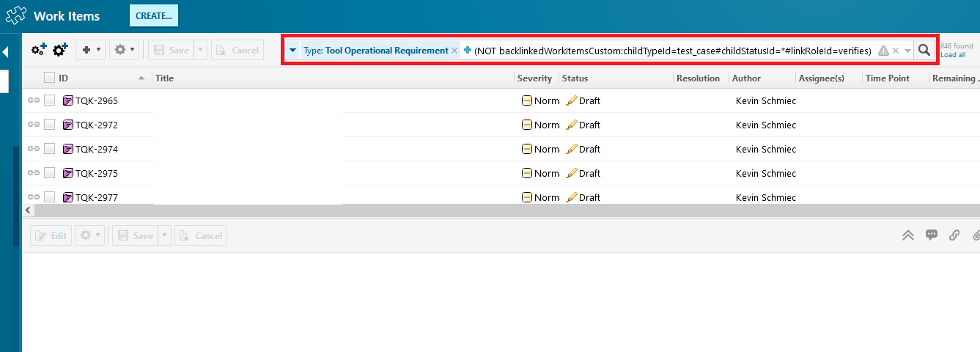980x352 pixels.
Task: Sort by the Severity column header
Action: (x=534, y=78)
